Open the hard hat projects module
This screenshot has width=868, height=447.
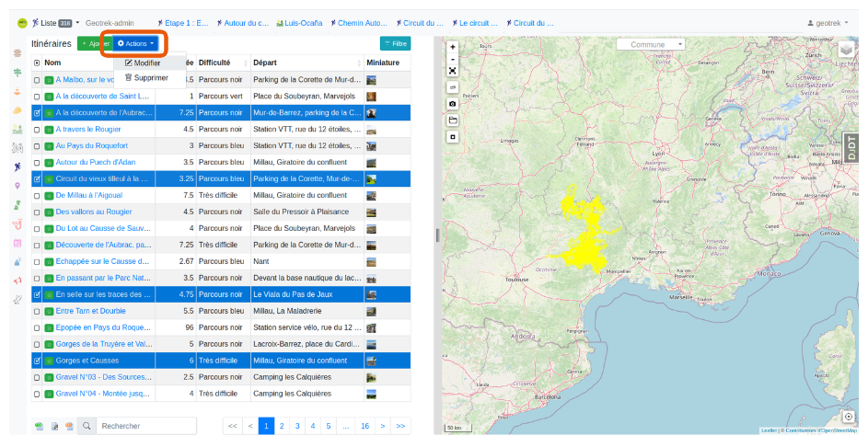pos(17,110)
